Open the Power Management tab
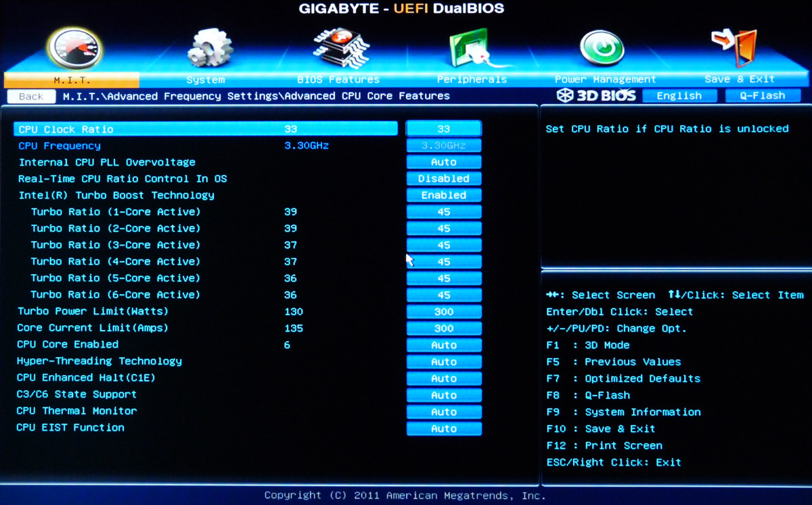The image size is (812, 505). click(605, 80)
